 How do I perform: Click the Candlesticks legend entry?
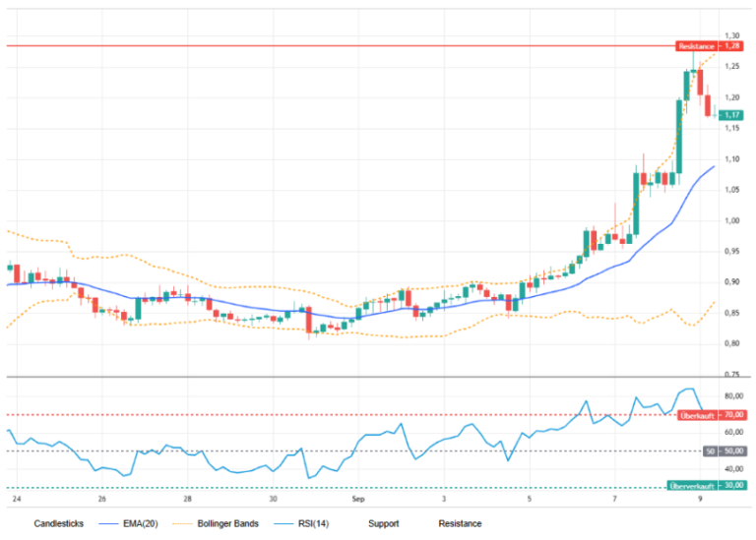coord(58,523)
